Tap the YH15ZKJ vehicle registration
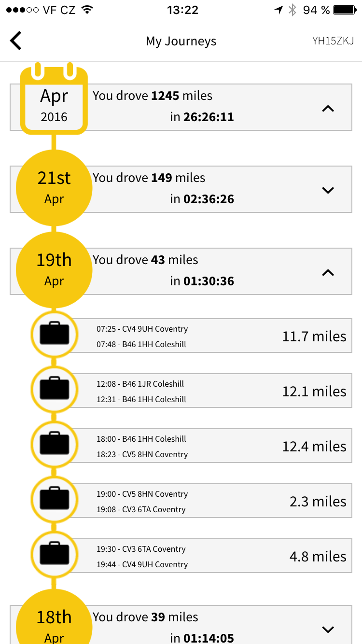 coord(333,41)
